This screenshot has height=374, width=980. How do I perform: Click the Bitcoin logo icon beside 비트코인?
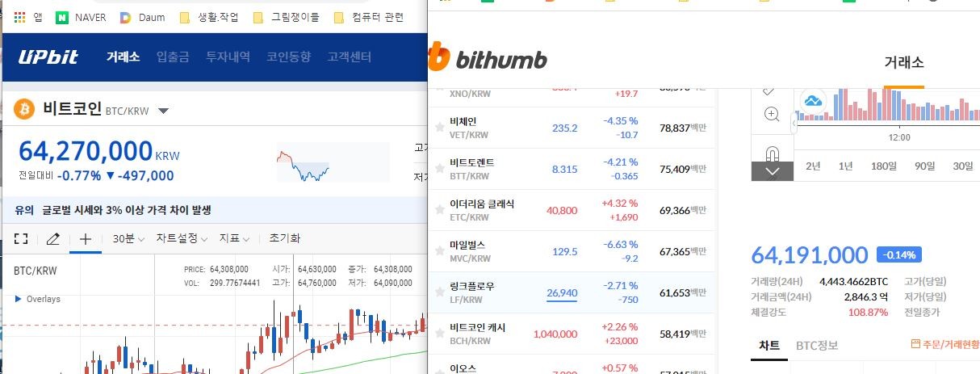tap(24, 109)
